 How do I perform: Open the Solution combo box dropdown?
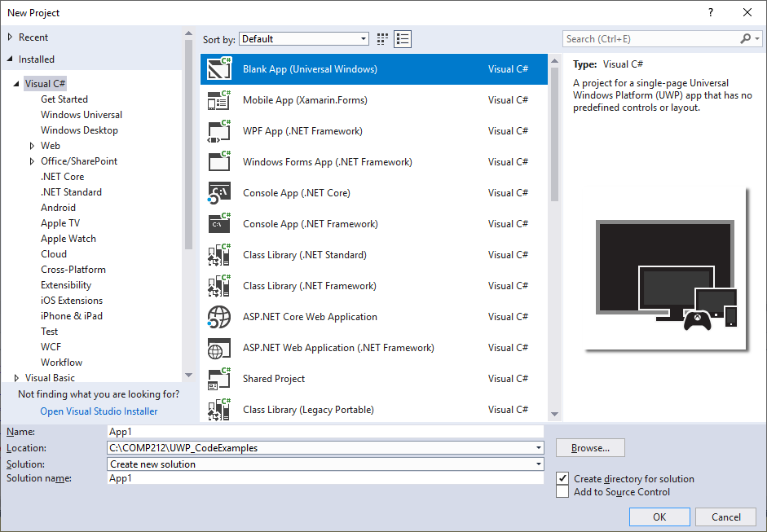pos(538,463)
